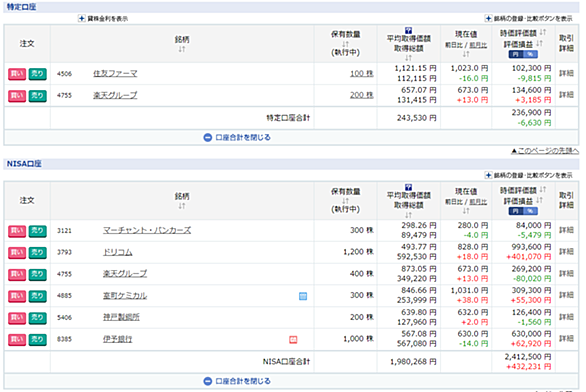Screen dimensions: 586x392
Task: Switch NISA口座 評価損益 display to 円
Action: click(x=516, y=211)
